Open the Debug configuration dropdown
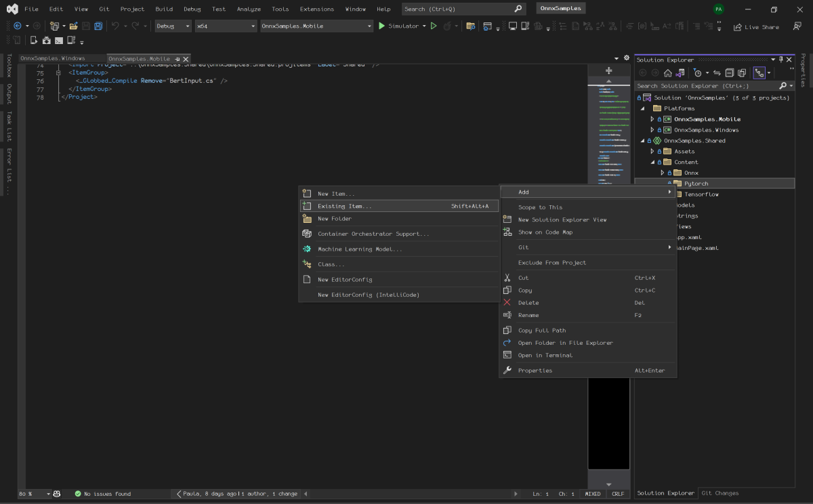813x504 pixels. coord(173,26)
